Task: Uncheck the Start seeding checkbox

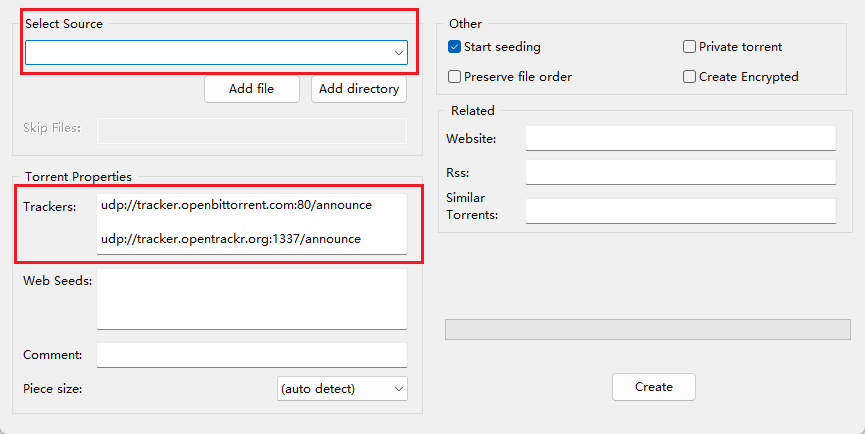Action: [x=455, y=47]
